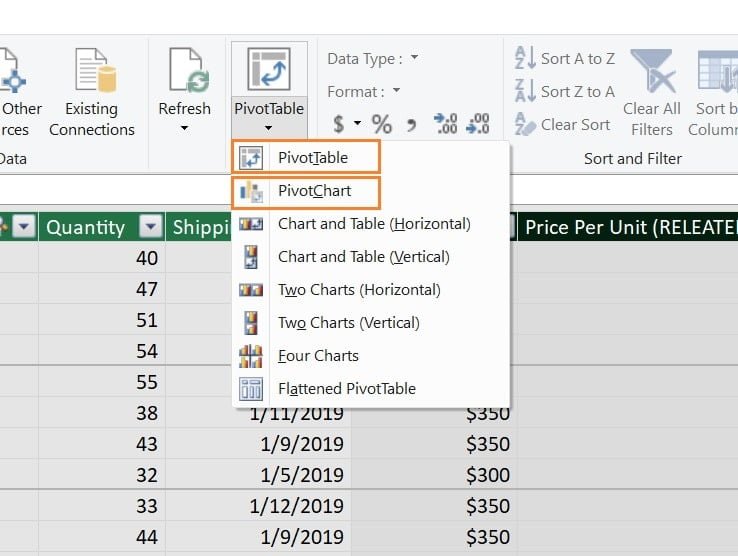Viewport: 738px width, 556px height.
Task: Apply percent format icon
Action: [x=381, y=124]
